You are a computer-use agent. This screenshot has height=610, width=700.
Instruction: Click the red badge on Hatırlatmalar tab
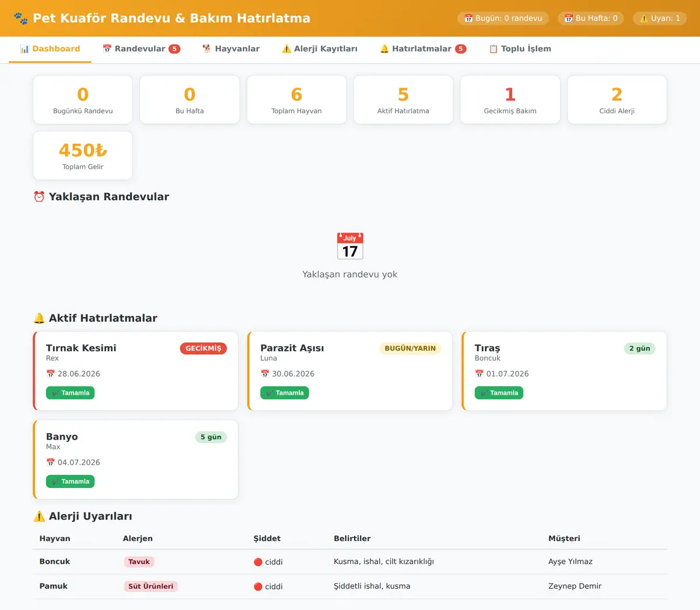[x=461, y=49]
